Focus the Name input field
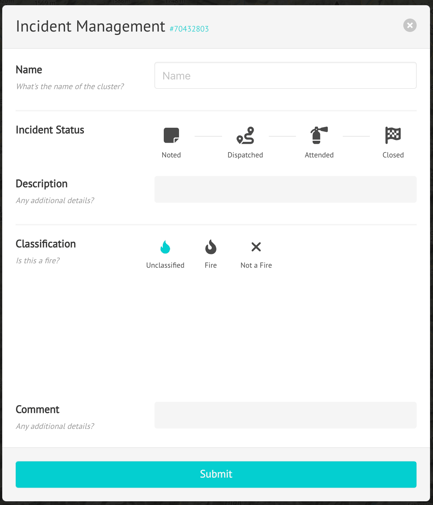This screenshot has height=505, width=433. (285, 76)
